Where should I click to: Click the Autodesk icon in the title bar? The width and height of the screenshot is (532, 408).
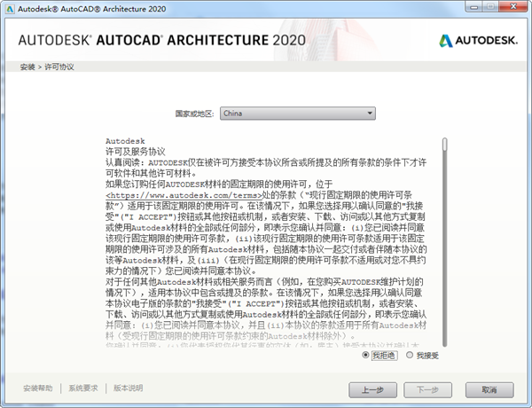(10, 8)
